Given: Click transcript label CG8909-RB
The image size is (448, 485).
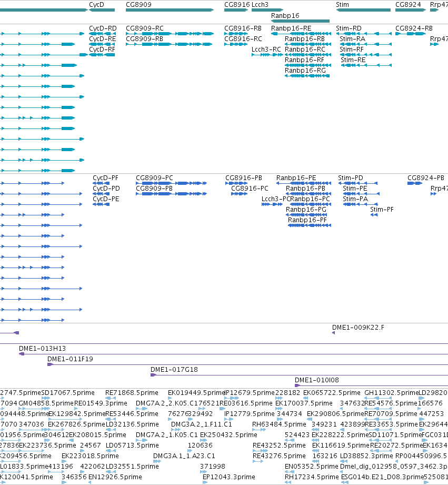Looking at the screenshot, I should (144, 38).
